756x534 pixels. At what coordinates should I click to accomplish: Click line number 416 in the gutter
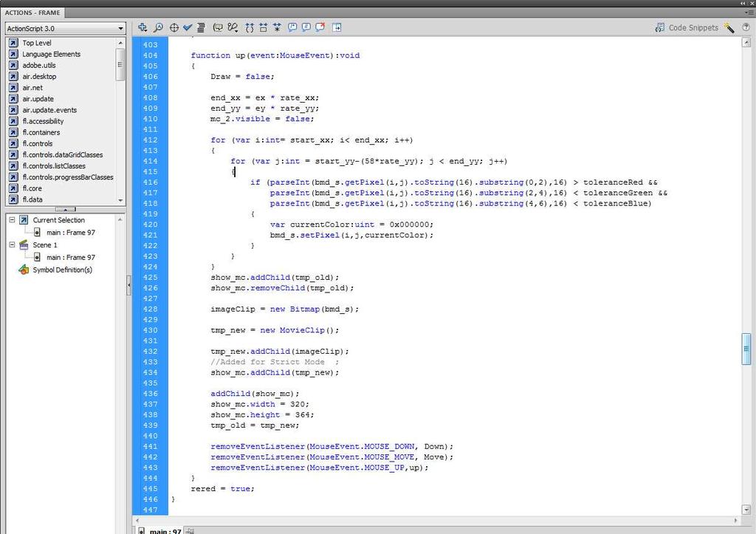click(x=151, y=182)
